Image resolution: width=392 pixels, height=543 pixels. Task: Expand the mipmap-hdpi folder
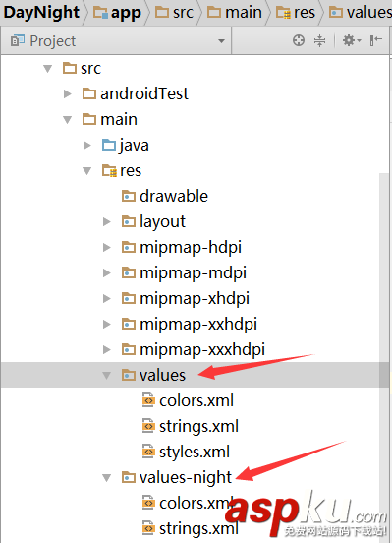(107, 247)
